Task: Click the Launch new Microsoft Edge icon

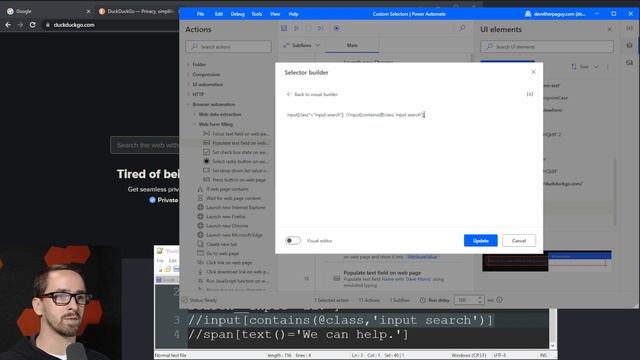Action: pyautogui.click(x=200, y=235)
